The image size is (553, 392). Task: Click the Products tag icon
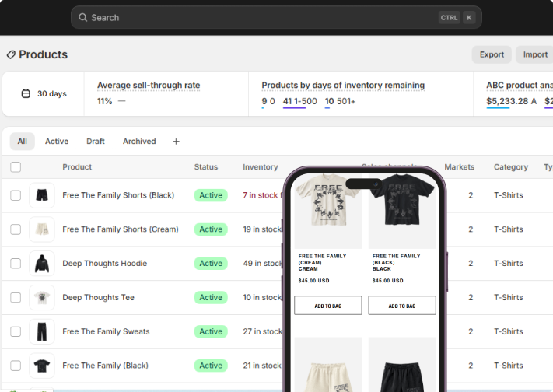click(x=11, y=54)
